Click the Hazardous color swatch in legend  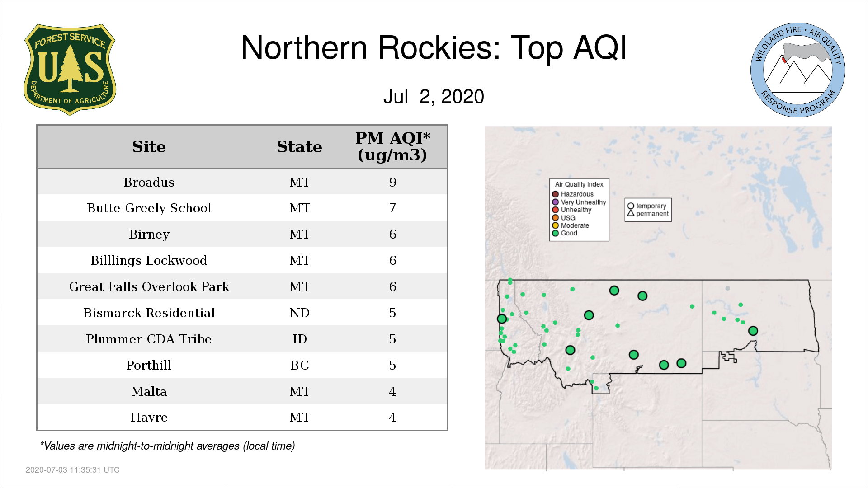tap(556, 194)
